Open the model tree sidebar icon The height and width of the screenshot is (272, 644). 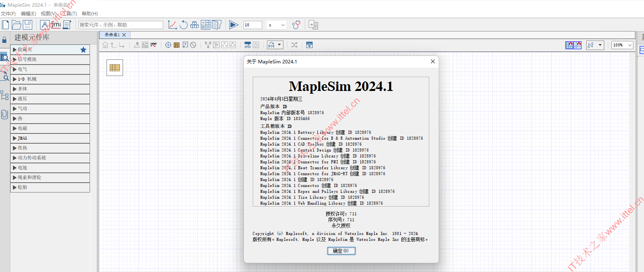4,95
